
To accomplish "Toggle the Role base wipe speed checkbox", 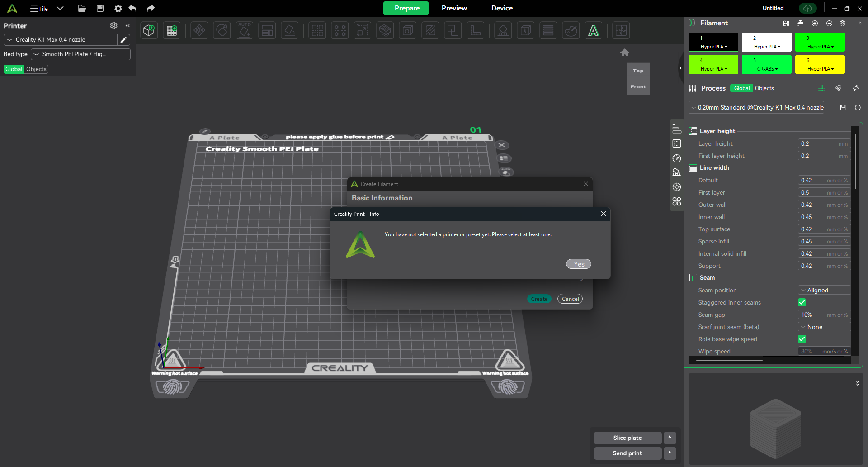I will click(802, 339).
